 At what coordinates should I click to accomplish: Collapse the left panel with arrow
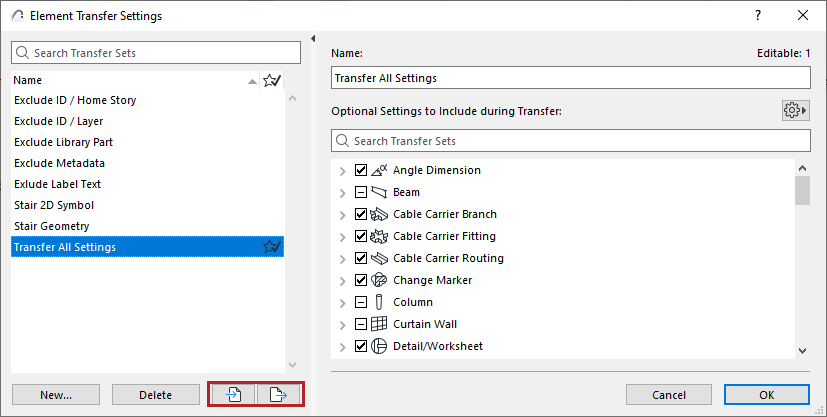313,39
